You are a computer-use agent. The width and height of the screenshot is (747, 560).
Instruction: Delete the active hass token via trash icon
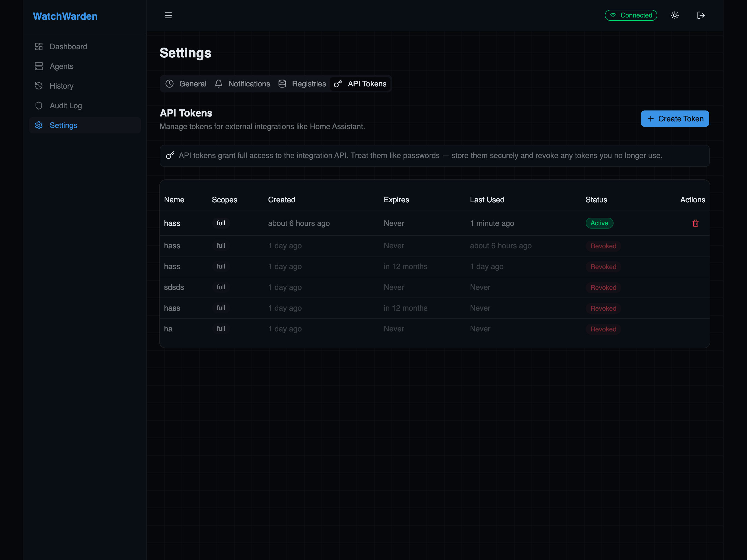695,223
